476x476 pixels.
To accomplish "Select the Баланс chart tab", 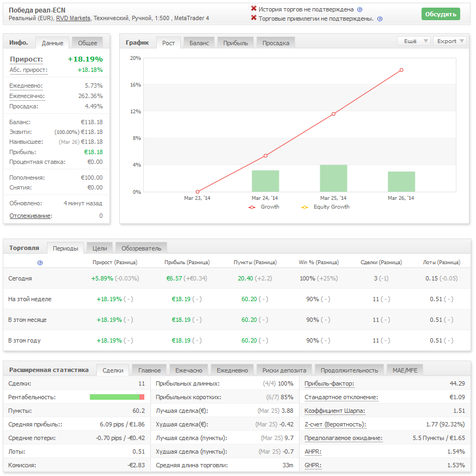I will [199, 43].
